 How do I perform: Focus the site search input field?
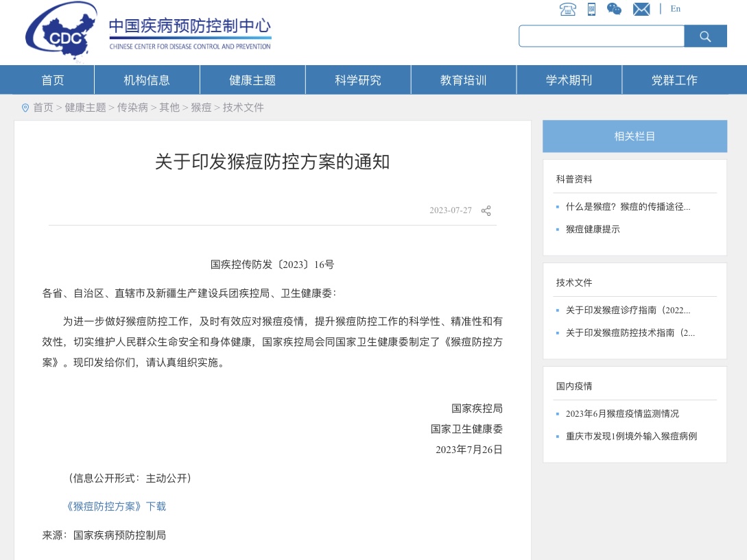pos(601,36)
